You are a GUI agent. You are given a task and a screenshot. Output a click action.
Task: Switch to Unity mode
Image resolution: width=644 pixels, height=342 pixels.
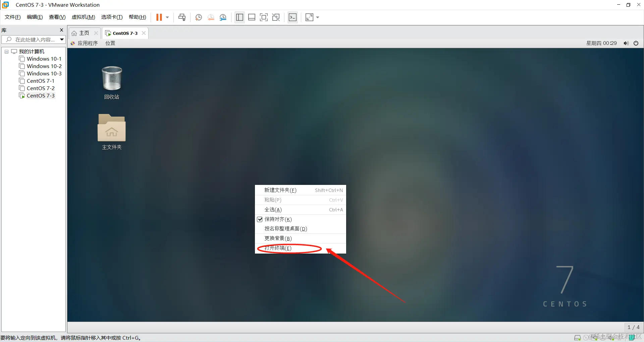pyautogui.click(x=276, y=17)
